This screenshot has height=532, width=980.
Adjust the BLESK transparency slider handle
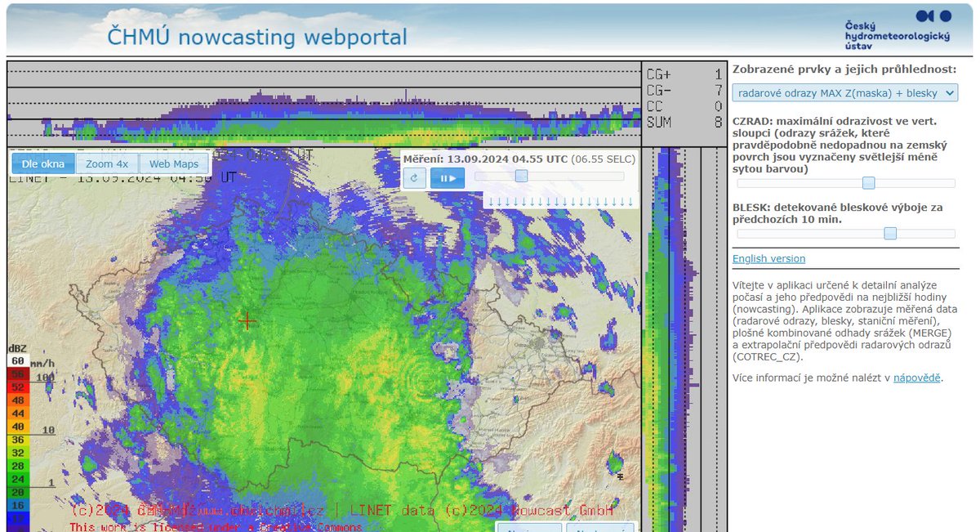[x=890, y=234]
